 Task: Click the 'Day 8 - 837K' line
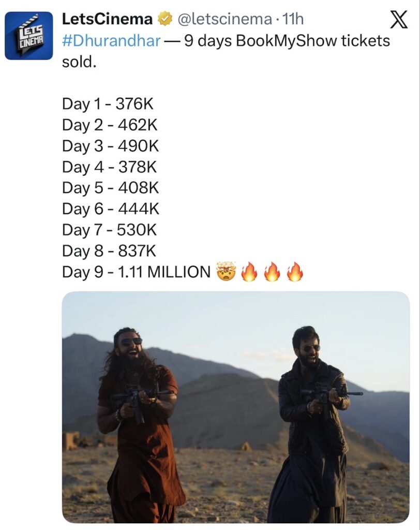(109, 251)
